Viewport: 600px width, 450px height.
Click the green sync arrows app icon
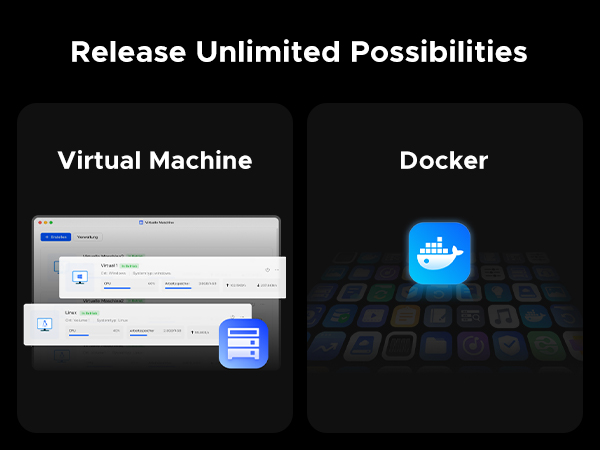point(381,293)
